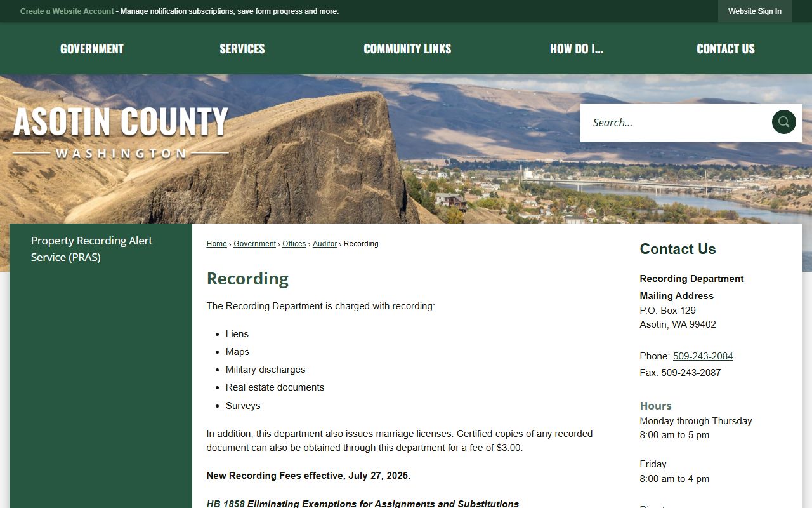Image resolution: width=812 pixels, height=508 pixels.
Task: Click the 'Surveys' list item
Action: 243,406
